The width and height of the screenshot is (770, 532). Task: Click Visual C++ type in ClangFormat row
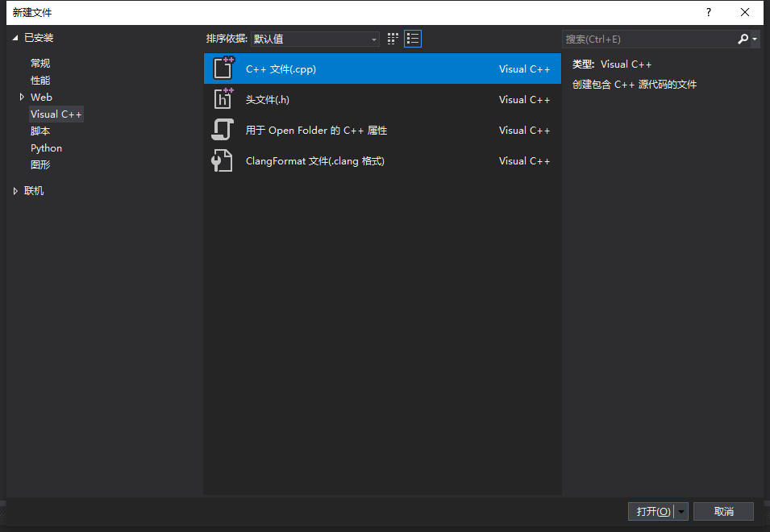point(524,161)
